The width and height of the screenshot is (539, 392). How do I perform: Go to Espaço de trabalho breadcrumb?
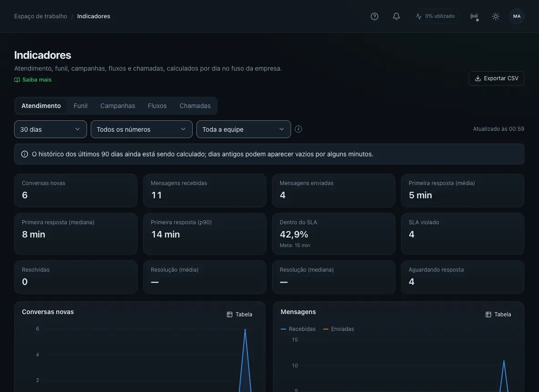click(41, 16)
